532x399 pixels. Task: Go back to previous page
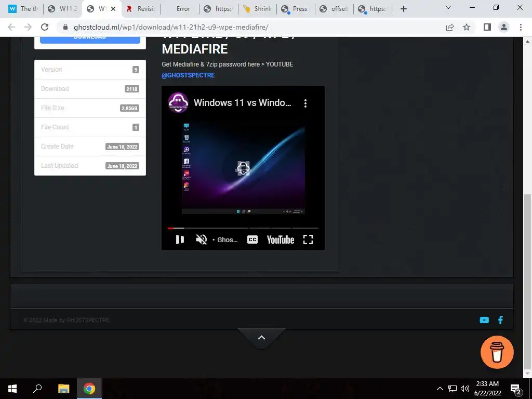coord(11,27)
